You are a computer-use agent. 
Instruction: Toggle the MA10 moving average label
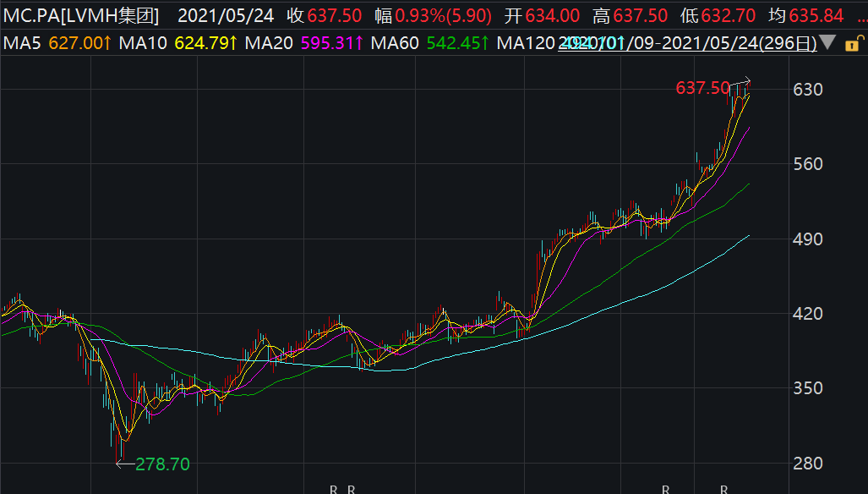tap(139, 43)
